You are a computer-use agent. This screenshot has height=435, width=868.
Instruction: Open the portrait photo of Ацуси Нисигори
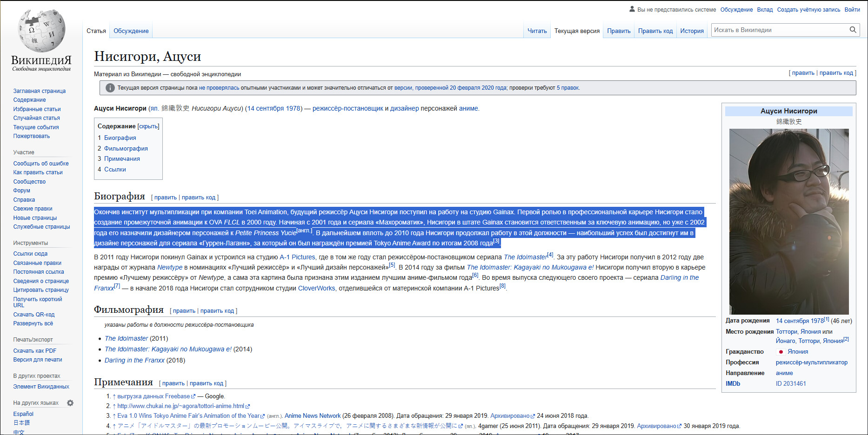(788, 221)
